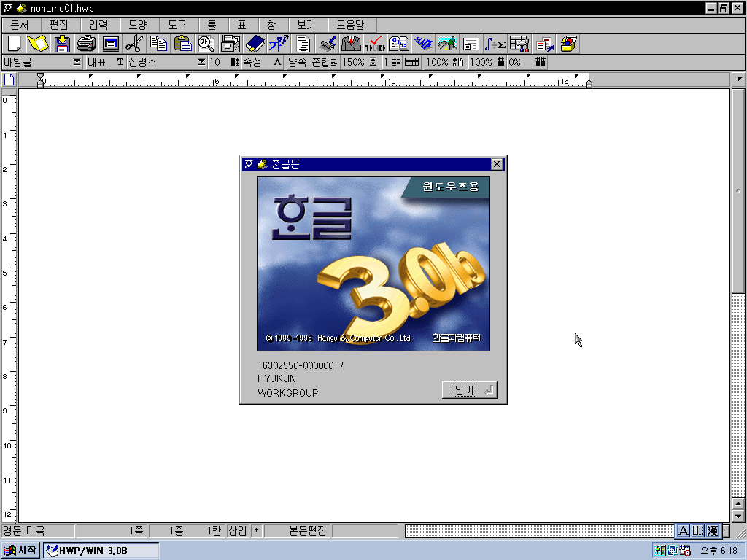The width and height of the screenshot is (747, 560).
Task: Click the vertical scrollbar down arrow
Action: [x=738, y=516]
